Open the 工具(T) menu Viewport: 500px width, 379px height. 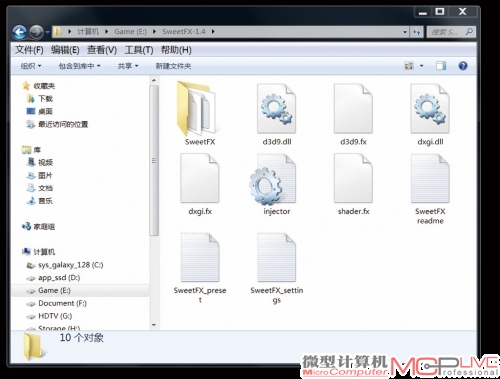pyautogui.click(x=139, y=50)
